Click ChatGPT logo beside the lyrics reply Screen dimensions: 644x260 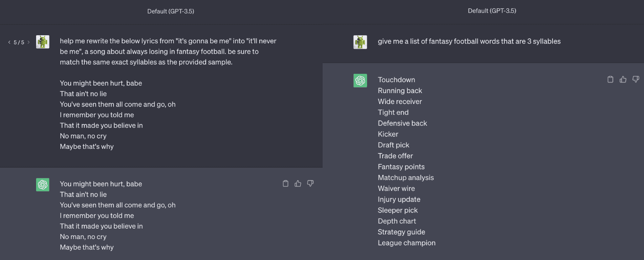click(43, 185)
